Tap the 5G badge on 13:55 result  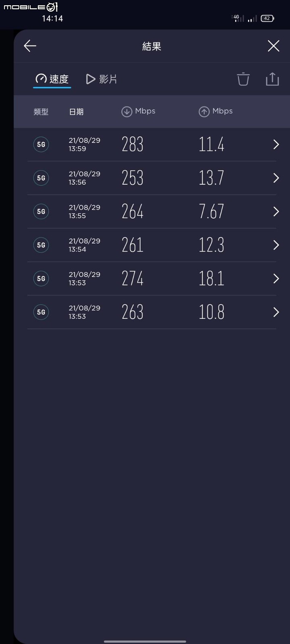[41, 211]
